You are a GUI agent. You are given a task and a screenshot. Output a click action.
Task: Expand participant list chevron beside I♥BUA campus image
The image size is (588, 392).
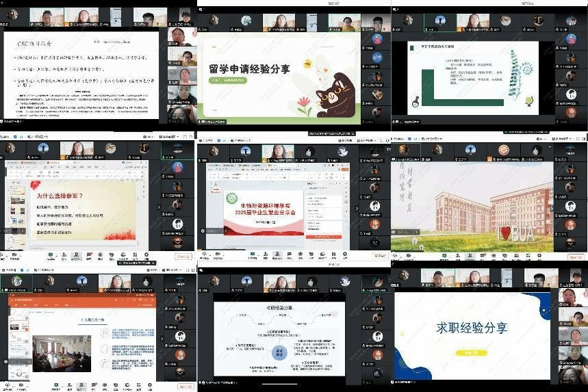(x=570, y=242)
